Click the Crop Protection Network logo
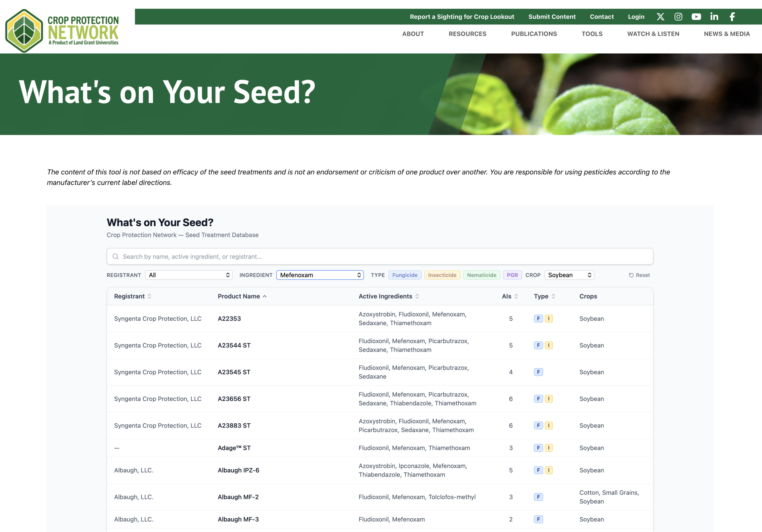Viewport: 762px width, 532px height. (x=62, y=31)
